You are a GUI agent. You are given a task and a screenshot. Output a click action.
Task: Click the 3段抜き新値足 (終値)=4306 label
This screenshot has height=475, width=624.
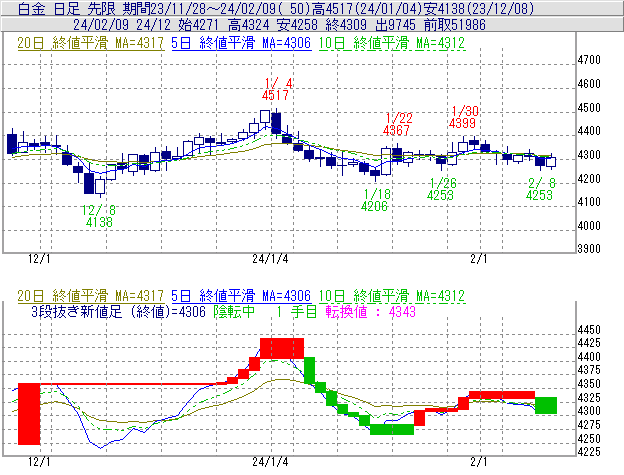pos(118,312)
